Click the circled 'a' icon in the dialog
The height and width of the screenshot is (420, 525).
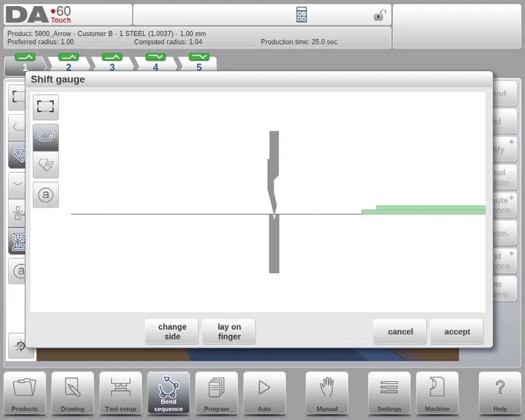coord(46,195)
